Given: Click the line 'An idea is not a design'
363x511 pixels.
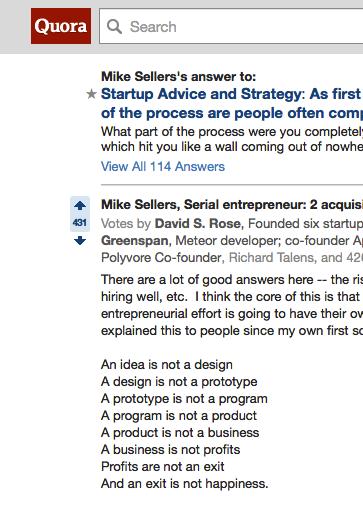Looking at the screenshot, I should (x=167, y=364).
